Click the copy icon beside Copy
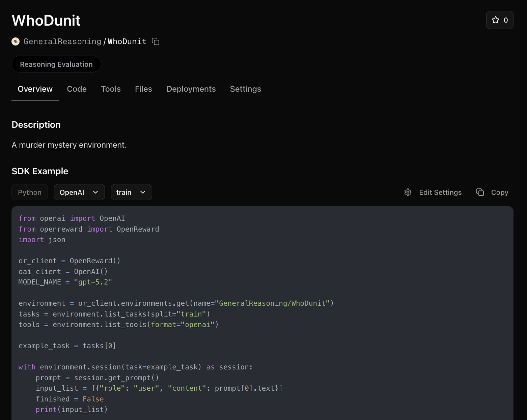This screenshot has width=527, height=420. (x=480, y=192)
